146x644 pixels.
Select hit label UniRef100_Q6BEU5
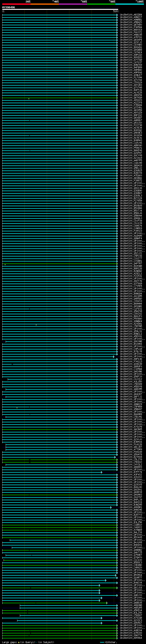pos(131,602)
